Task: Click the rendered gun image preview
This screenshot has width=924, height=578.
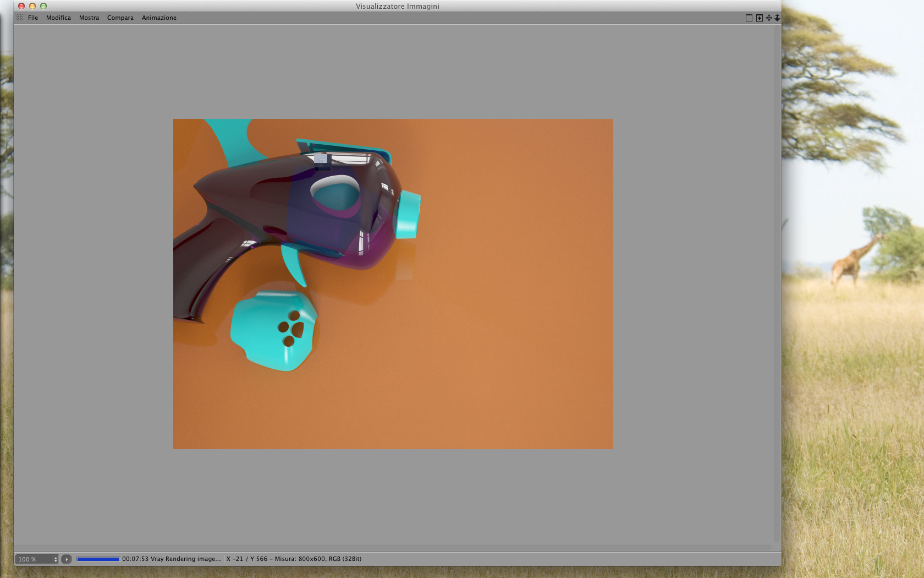Action: click(393, 284)
